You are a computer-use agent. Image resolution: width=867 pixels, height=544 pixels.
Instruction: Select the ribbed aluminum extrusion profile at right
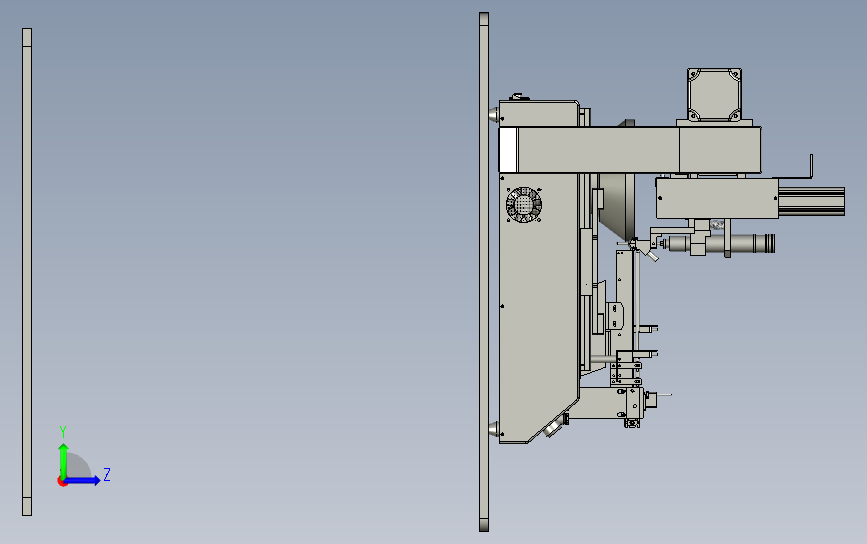point(811,201)
